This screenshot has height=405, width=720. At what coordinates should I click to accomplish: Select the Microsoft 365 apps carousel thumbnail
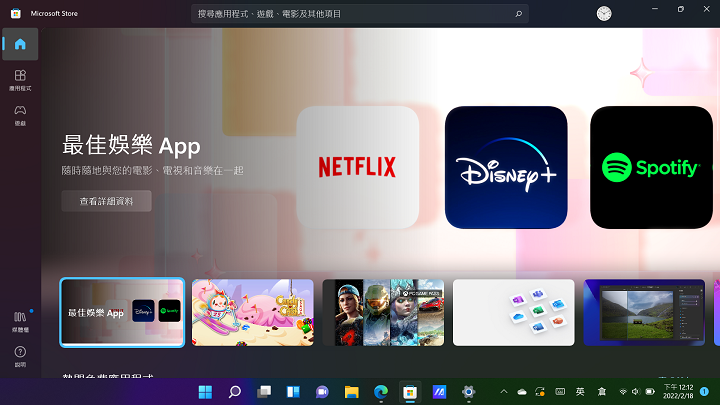(x=513, y=313)
